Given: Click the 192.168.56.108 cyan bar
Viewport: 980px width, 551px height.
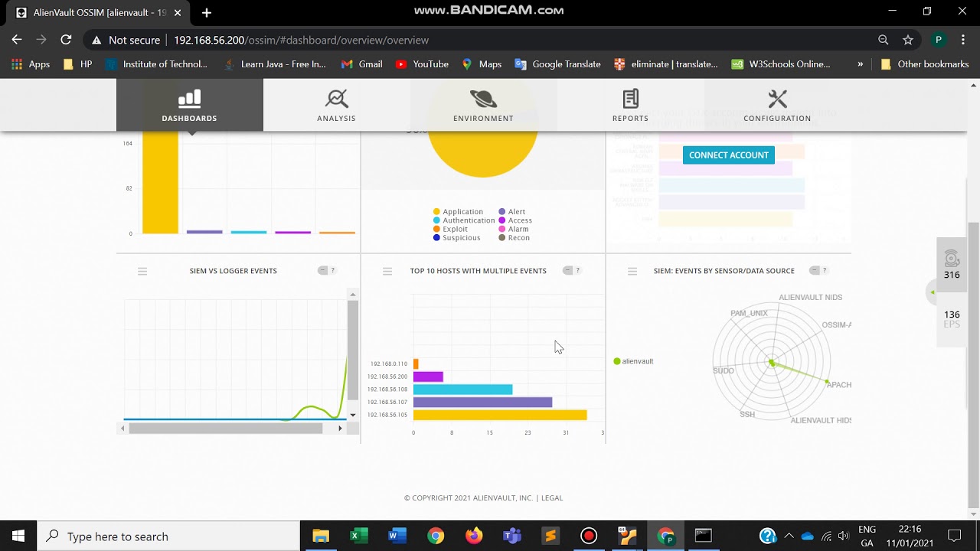Looking at the screenshot, I should coord(462,390).
